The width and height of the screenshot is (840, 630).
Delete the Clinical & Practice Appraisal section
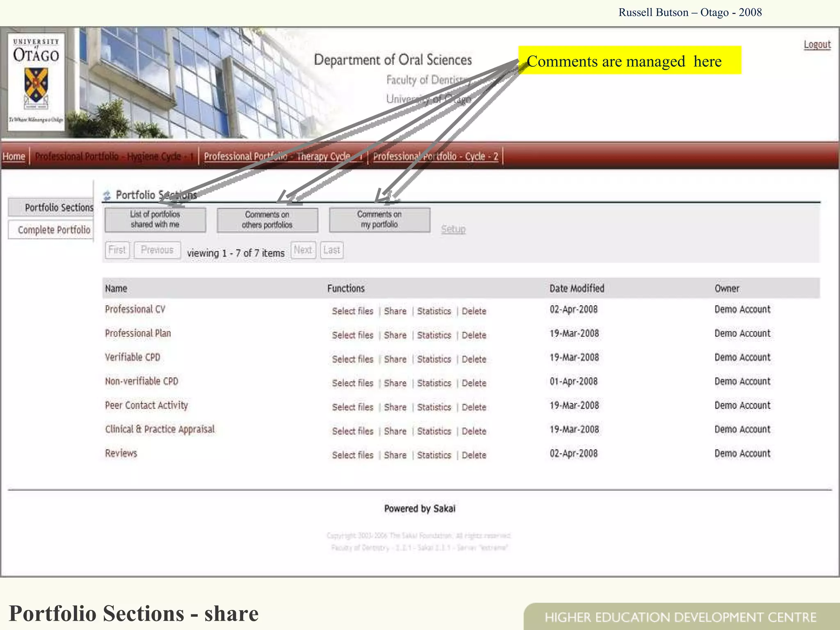[x=474, y=431]
